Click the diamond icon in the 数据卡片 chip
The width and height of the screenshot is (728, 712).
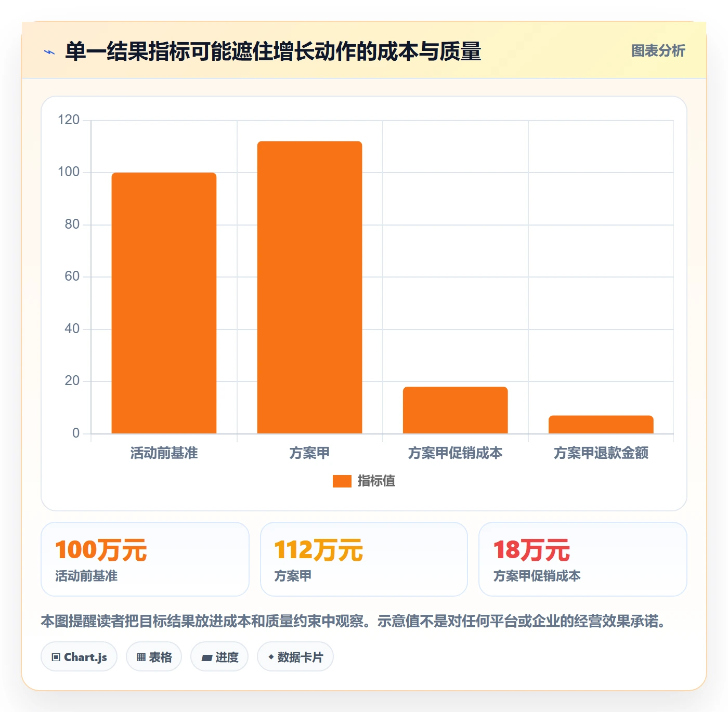point(271,657)
